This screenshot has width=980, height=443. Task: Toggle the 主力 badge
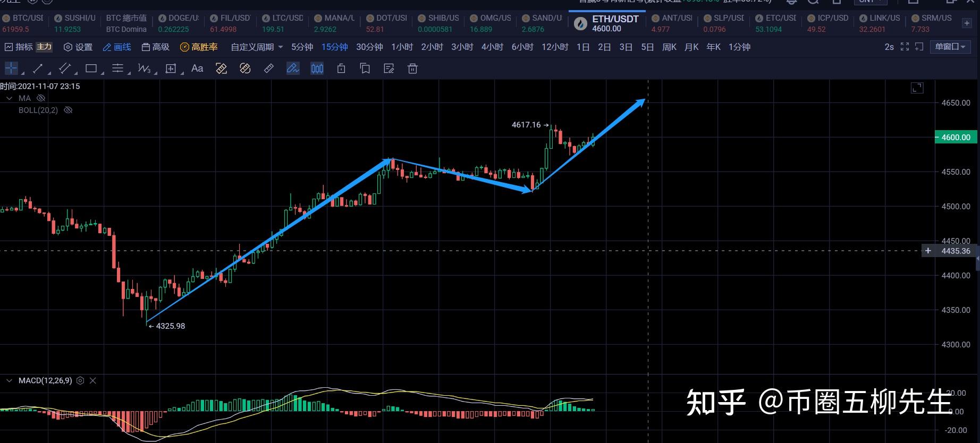(44, 47)
